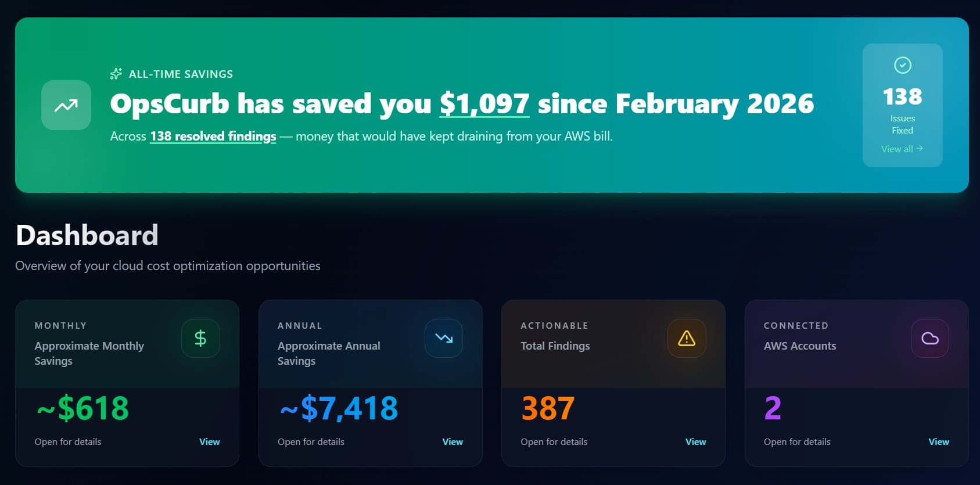Click the downward trend icon on Annual Savings card
This screenshot has height=485, width=980.
443,338
